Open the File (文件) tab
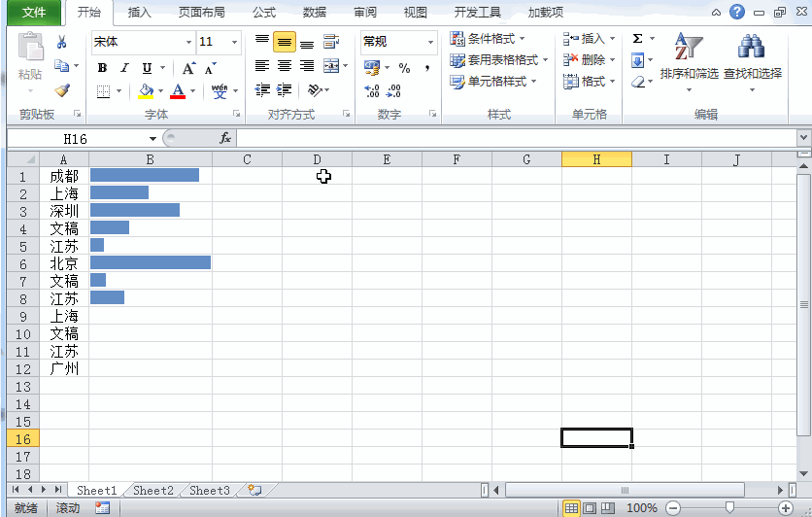Screen dimensions: 812x517 (34, 12)
